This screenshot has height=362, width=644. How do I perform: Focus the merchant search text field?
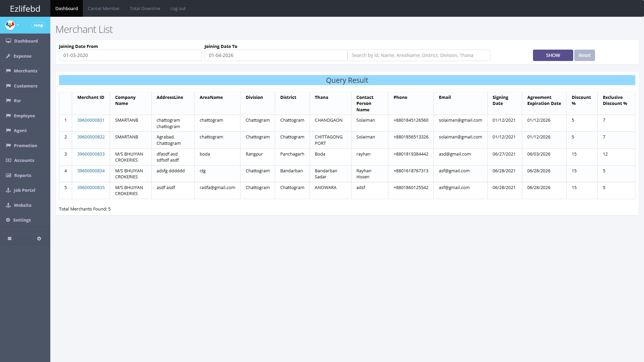point(419,55)
